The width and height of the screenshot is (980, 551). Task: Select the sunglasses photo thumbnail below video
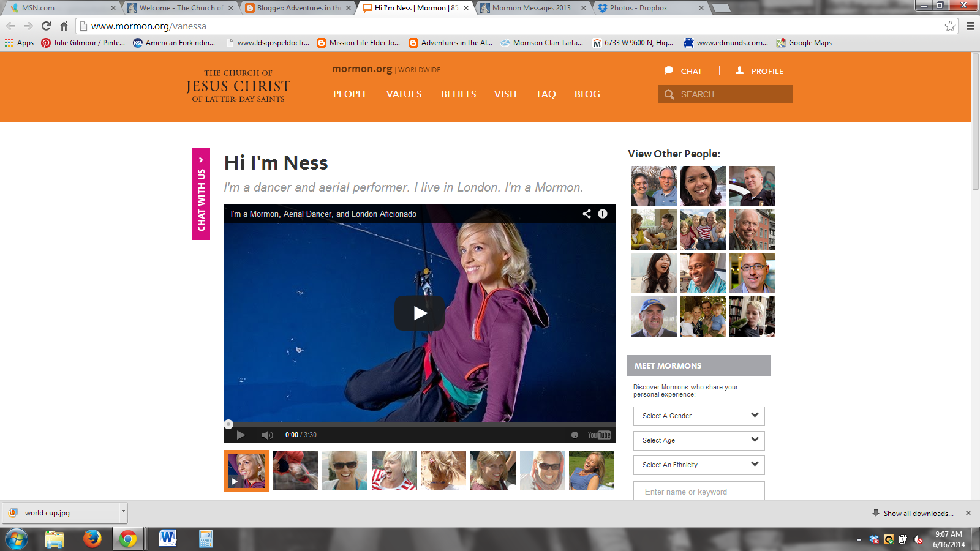[x=345, y=470]
